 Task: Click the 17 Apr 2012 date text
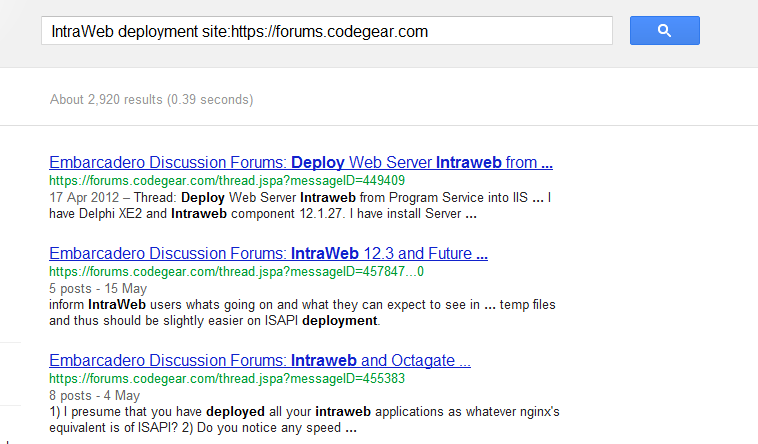pyautogui.click(x=84, y=197)
